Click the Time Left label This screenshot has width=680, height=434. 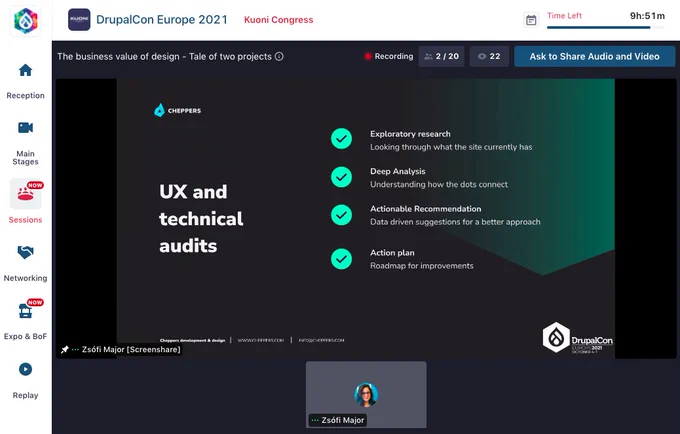point(564,16)
